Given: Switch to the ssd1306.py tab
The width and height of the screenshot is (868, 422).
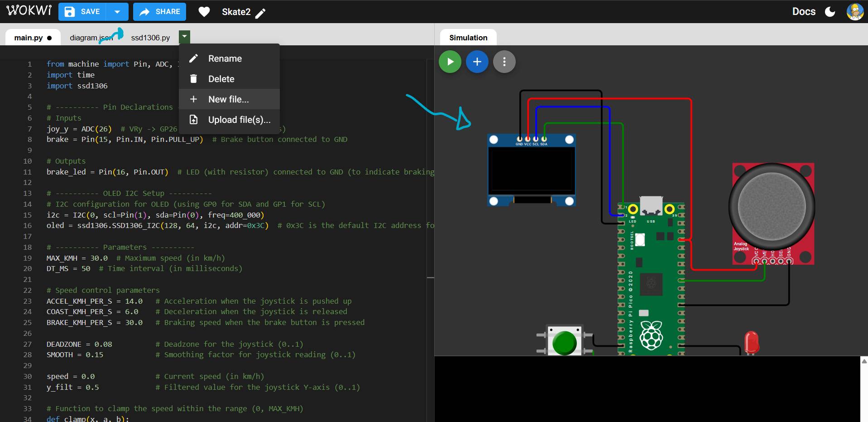Looking at the screenshot, I should point(150,38).
